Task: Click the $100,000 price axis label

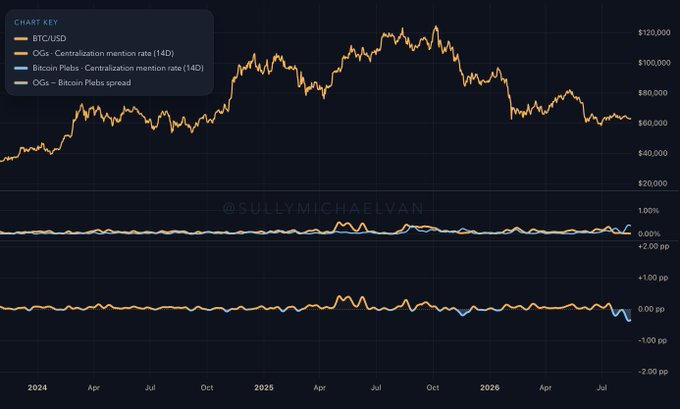Action: tap(654, 63)
